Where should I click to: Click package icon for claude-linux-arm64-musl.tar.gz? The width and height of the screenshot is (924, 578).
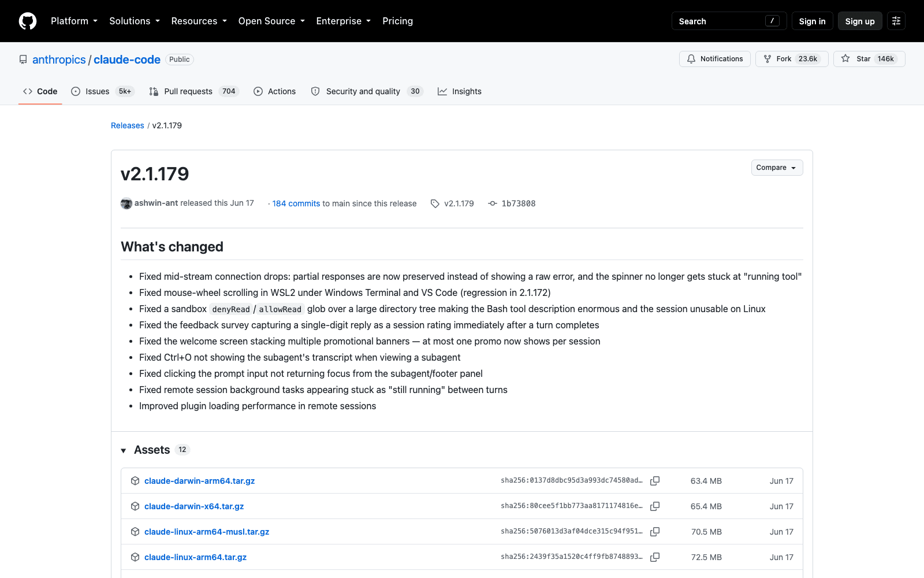tap(135, 532)
